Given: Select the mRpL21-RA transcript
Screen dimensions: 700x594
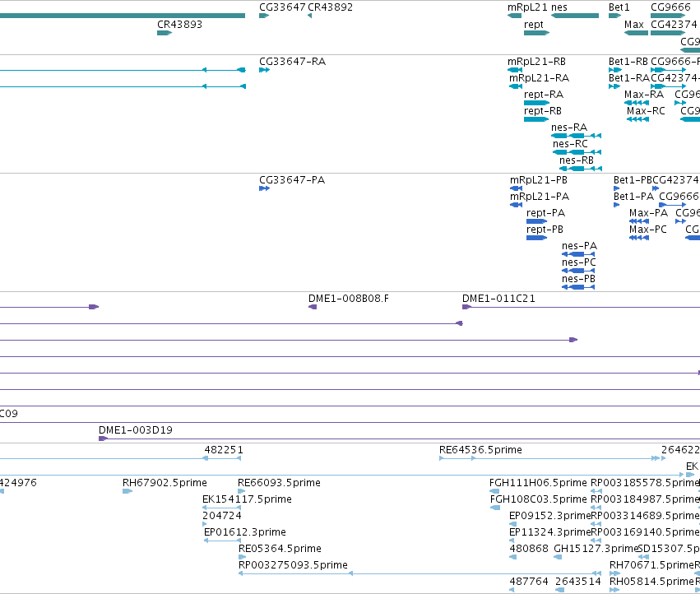Looking at the screenshot, I should point(516,86).
